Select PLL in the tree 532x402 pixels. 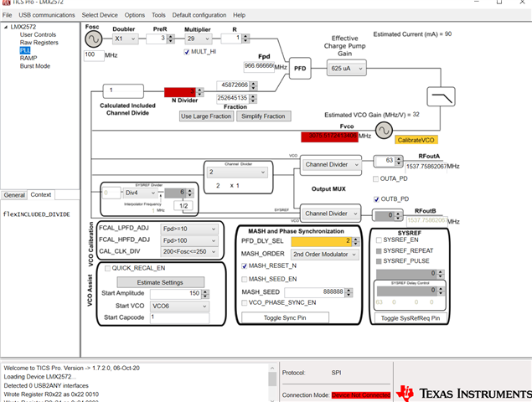pyautogui.click(x=25, y=50)
